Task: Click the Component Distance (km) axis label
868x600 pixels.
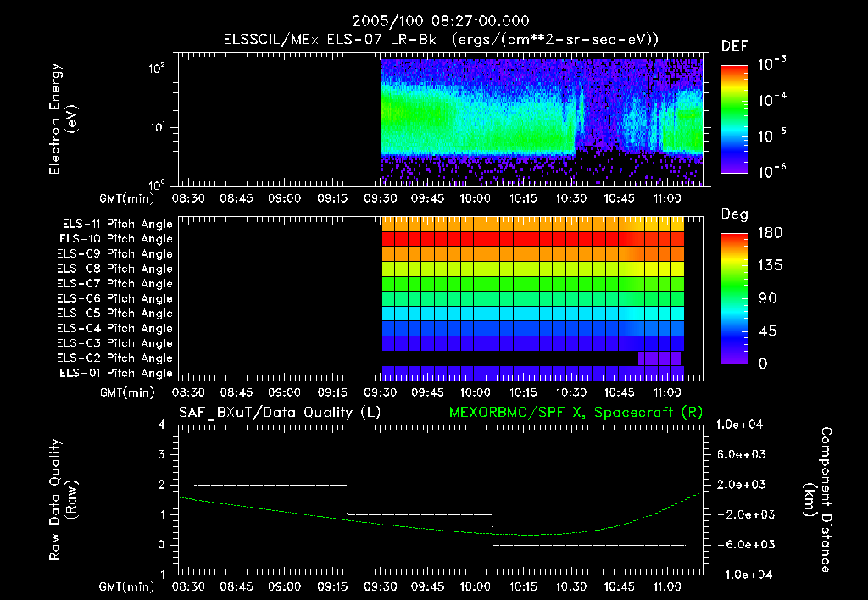Action: 818,500
